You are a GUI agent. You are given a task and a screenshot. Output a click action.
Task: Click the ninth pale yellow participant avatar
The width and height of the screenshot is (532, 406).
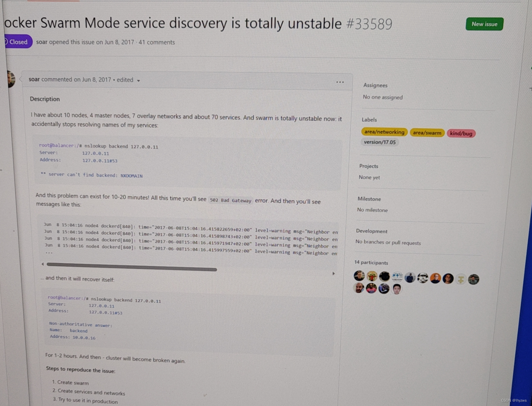461,279
